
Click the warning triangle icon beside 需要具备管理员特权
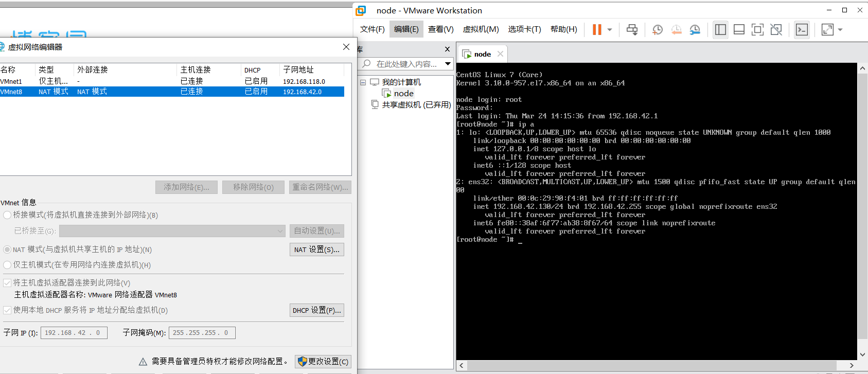click(143, 362)
